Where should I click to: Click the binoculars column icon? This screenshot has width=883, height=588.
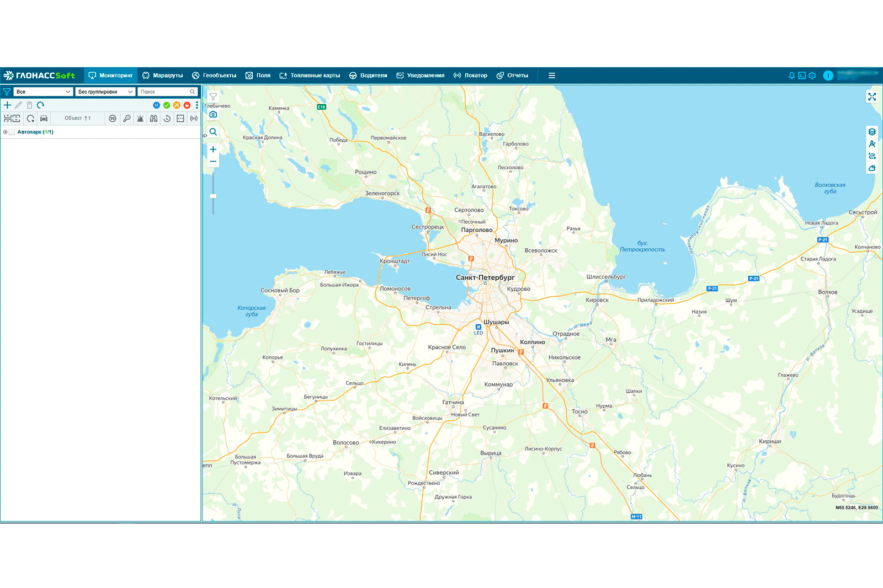click(x=153, y=118)
